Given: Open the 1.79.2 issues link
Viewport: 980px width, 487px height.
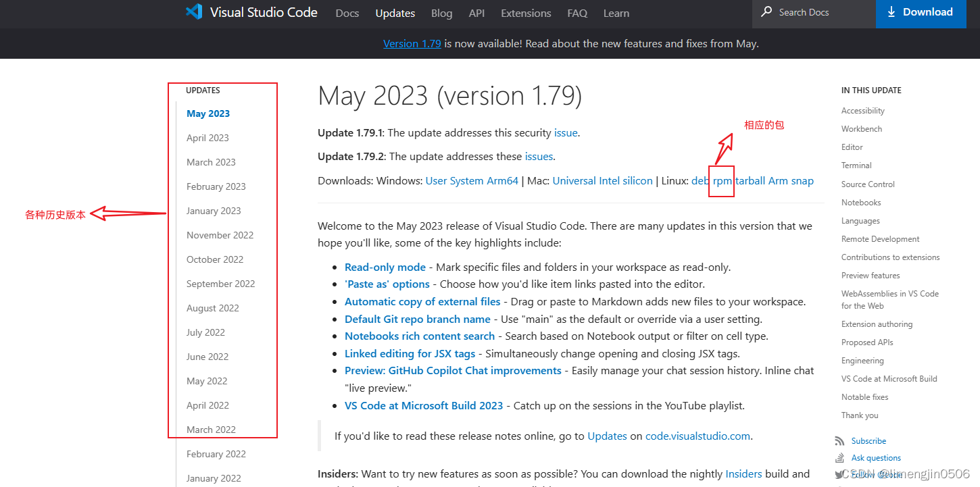Looking at the screenshot, I should click(x=539, y=156).
